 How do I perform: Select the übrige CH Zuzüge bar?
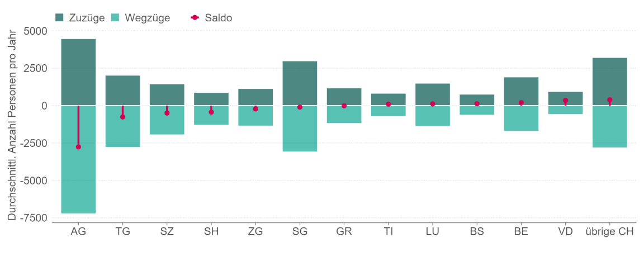[x=609, y=78]
